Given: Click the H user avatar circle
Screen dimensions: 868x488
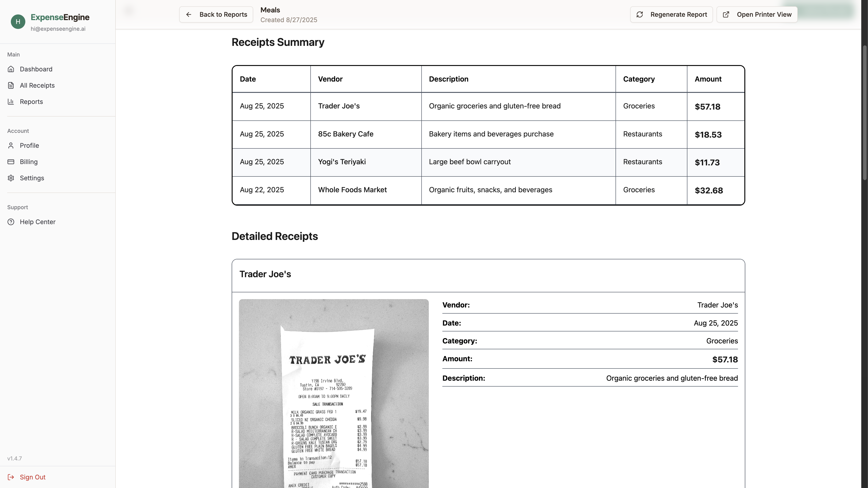Looking at the screenshot, I should click(18, 21).
